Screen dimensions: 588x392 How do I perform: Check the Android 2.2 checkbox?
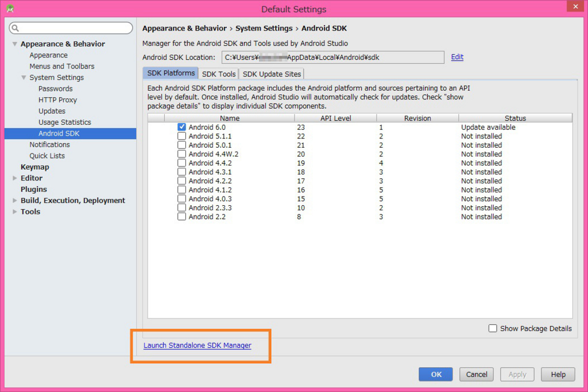coord(181,217)
